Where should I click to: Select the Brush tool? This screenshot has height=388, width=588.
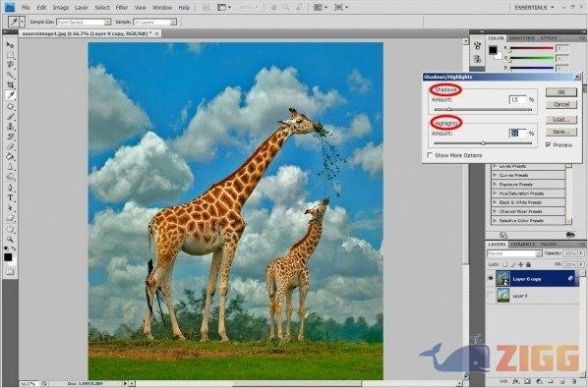[10, 117]
